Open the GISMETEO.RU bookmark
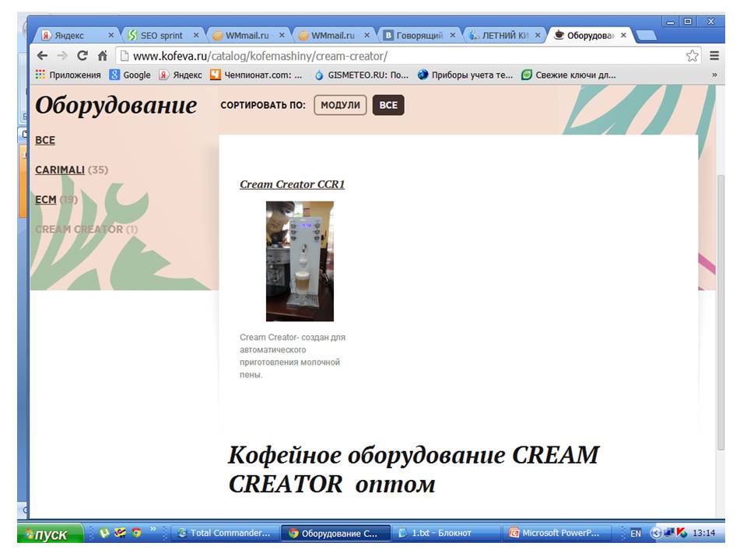This screenshot has width=747, height=560. pos(361,75)
